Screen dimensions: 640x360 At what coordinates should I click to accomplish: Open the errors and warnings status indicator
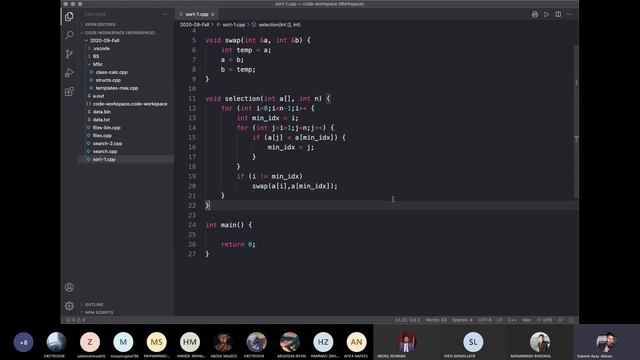(76, 320)
